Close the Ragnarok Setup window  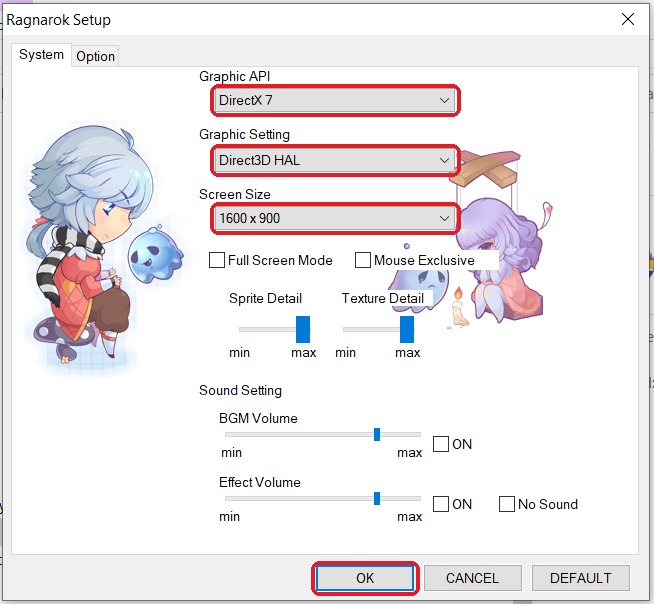tap(628, 19)
